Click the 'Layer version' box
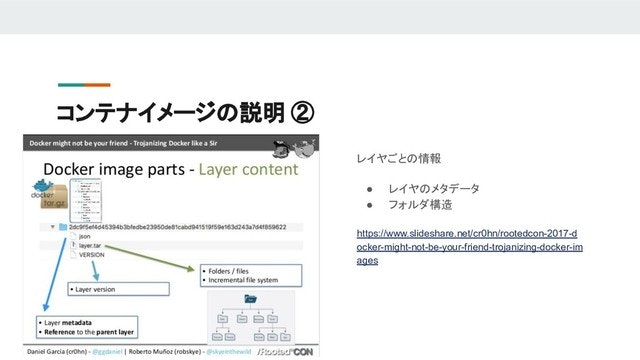Screen dimensions: 640x360 coord(118,289)
